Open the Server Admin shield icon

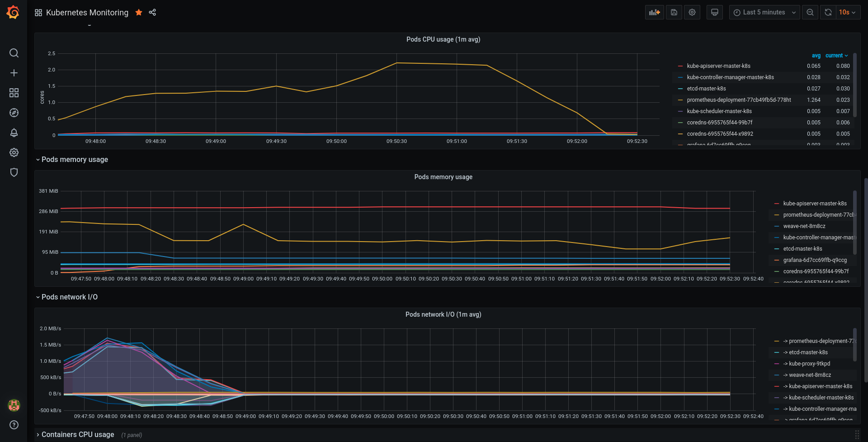(14, 172)
